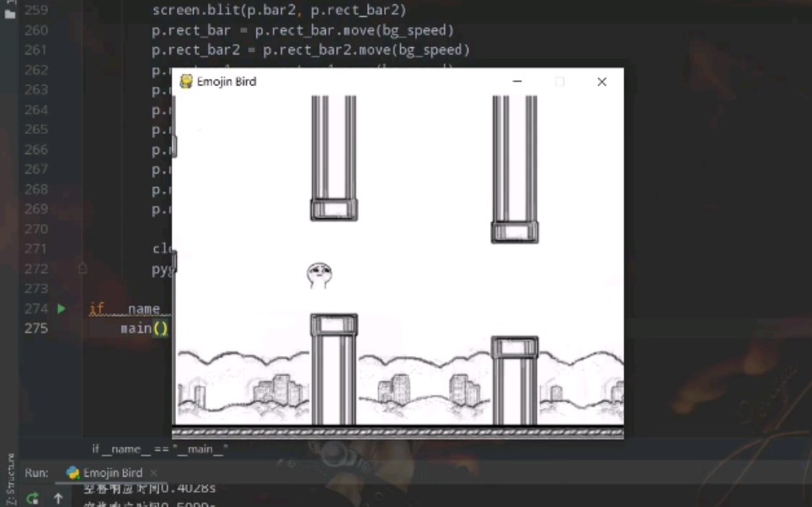Screen dimensions: 812x507
Task: Click the Python logo on the Emojin Bird run tab
Action: (x=73, y=472)
